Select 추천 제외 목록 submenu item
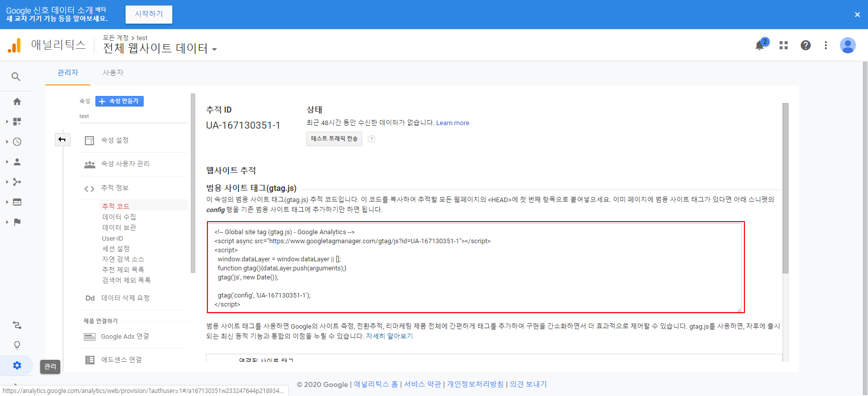The width and height of the screenshot is (868, 396). [123, 269]
